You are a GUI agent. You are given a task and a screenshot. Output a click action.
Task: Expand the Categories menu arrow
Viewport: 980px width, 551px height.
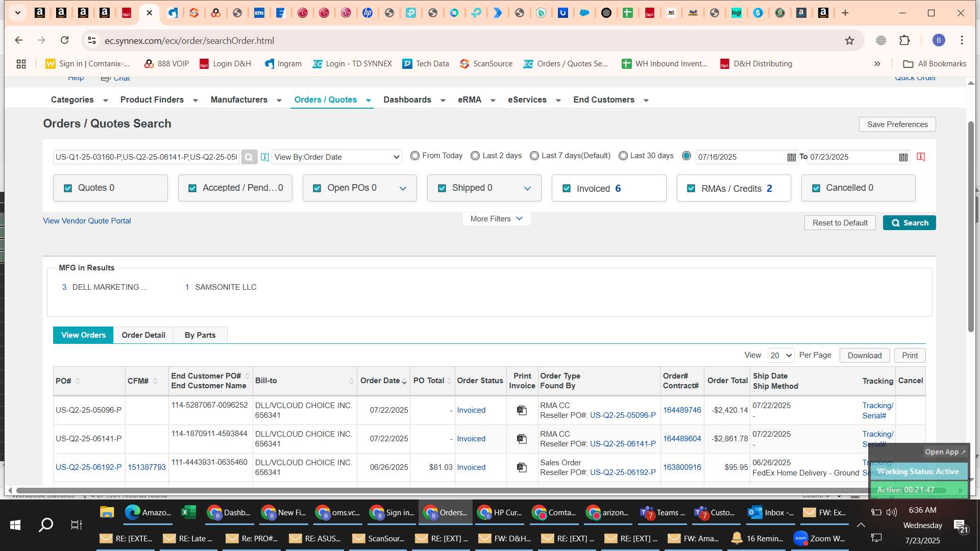106,101
